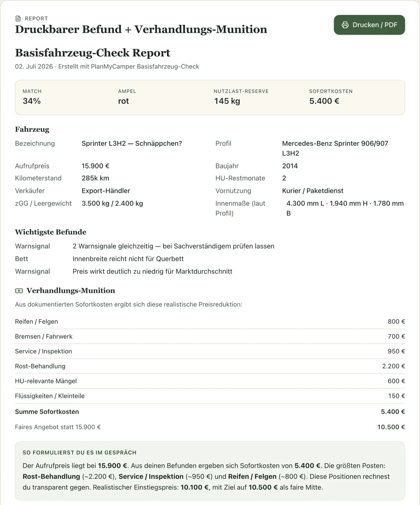Viewport: 420px width, 505px height.
Task: Select the 'Druckbarer Befund + Verhandlungs-Munition' heading
Action: (x=141, y=29)
